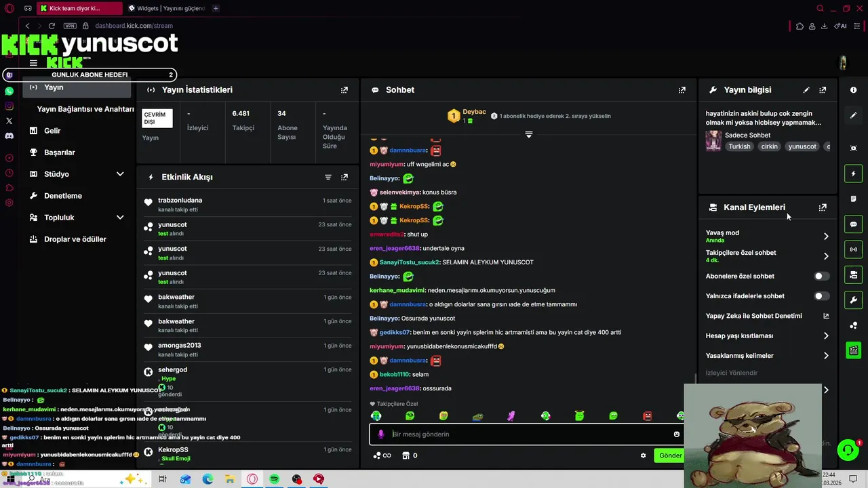The height and width of the screenshot is (488, 868).
Task: Collapse the pinned chat leaderboard arrow
Action: click(529, 134)
